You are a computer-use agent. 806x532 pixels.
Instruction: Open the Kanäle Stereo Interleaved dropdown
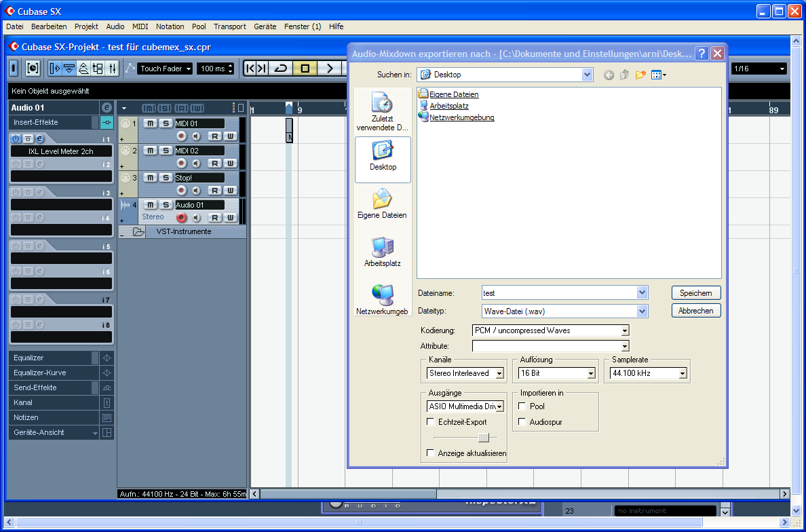(x=499, y=374)
